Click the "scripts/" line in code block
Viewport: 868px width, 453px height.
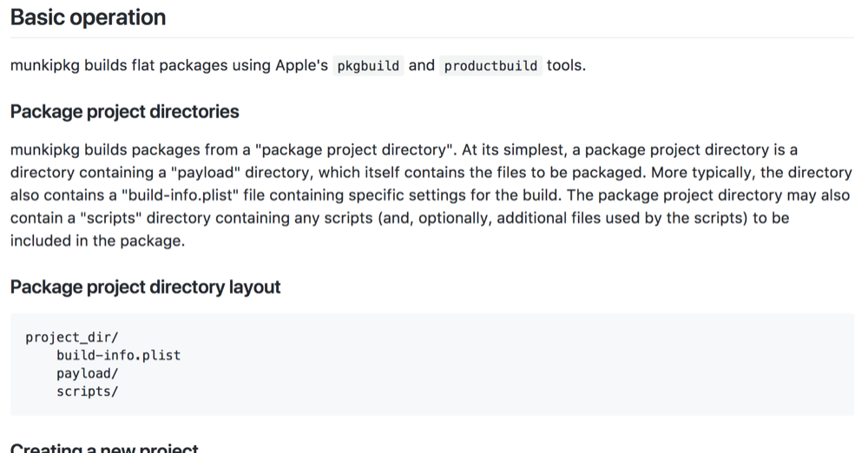87,391
